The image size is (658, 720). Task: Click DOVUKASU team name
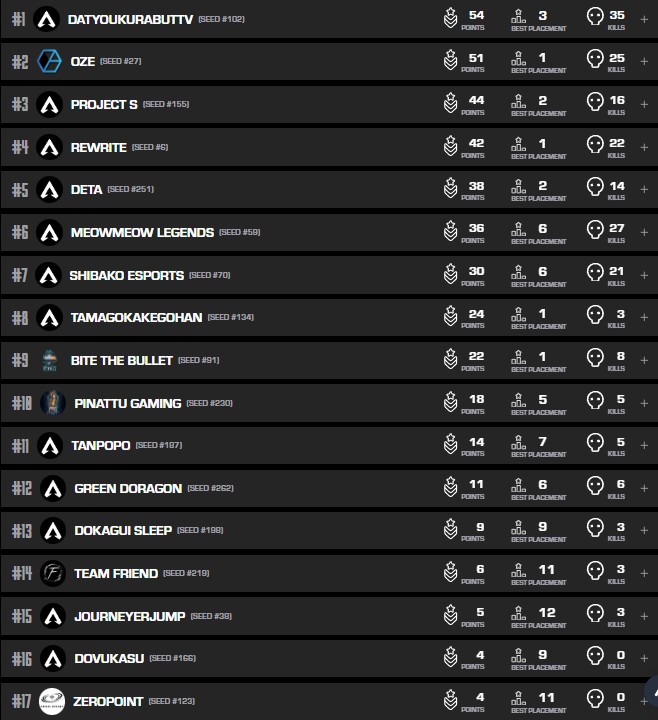(x=109, y=658)
